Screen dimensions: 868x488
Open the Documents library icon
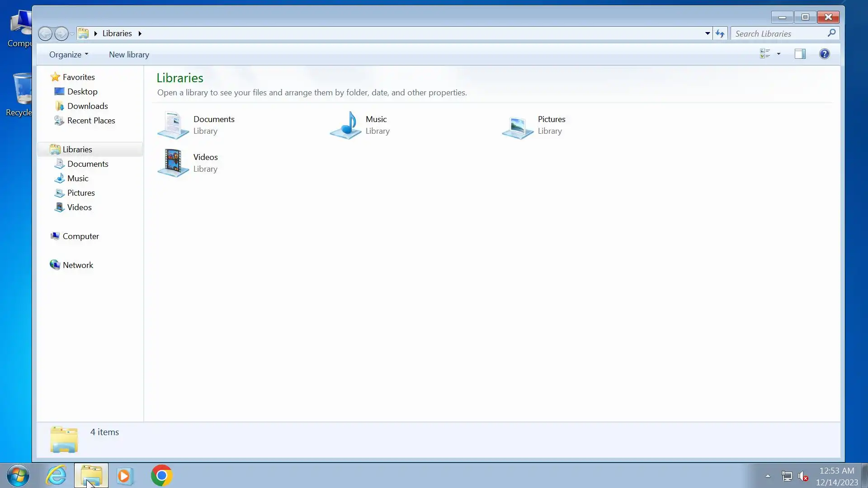point(173,125)
